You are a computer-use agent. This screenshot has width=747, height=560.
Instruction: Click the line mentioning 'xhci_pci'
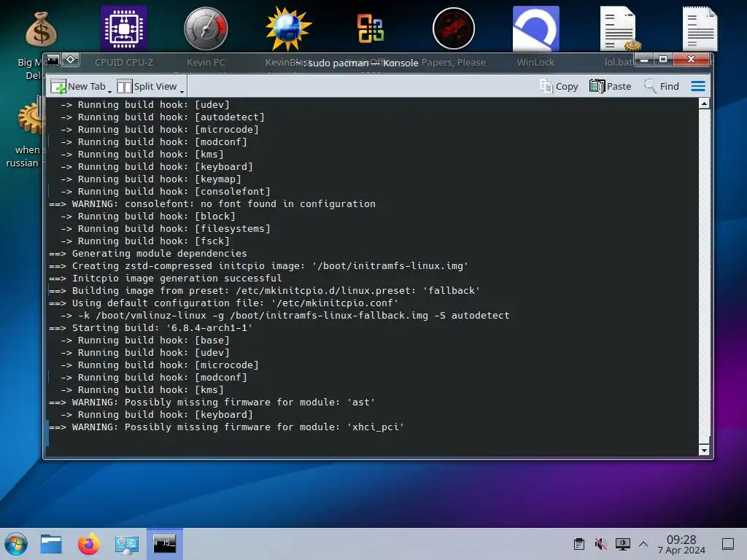226,427
